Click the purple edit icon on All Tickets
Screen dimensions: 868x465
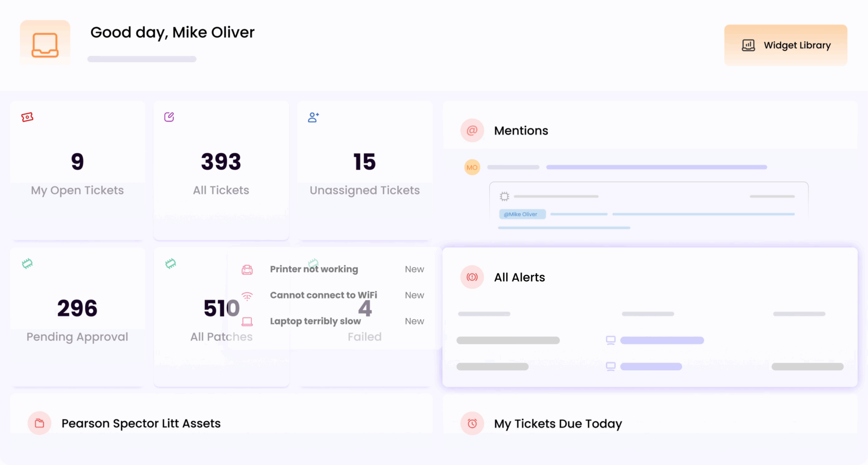(169, 117)
